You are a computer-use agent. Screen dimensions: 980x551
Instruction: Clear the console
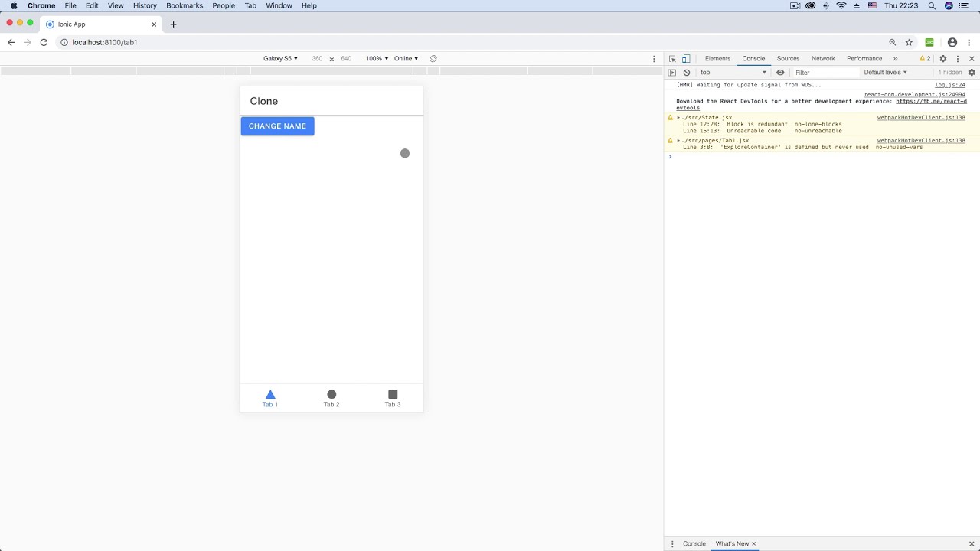click(x=687, y=73)
